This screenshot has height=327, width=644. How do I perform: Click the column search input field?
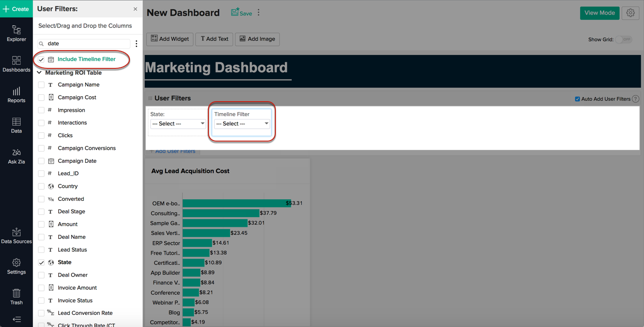tap(87, 43)
